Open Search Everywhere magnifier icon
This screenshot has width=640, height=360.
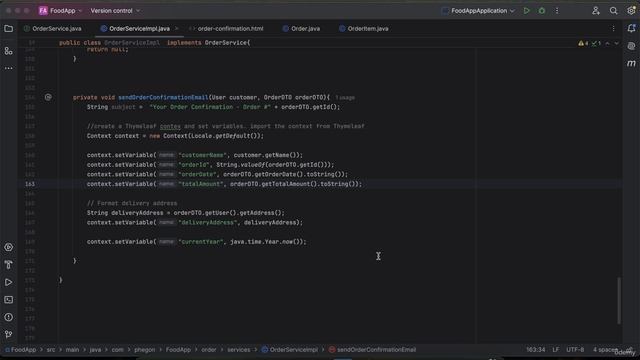[613, 11]
